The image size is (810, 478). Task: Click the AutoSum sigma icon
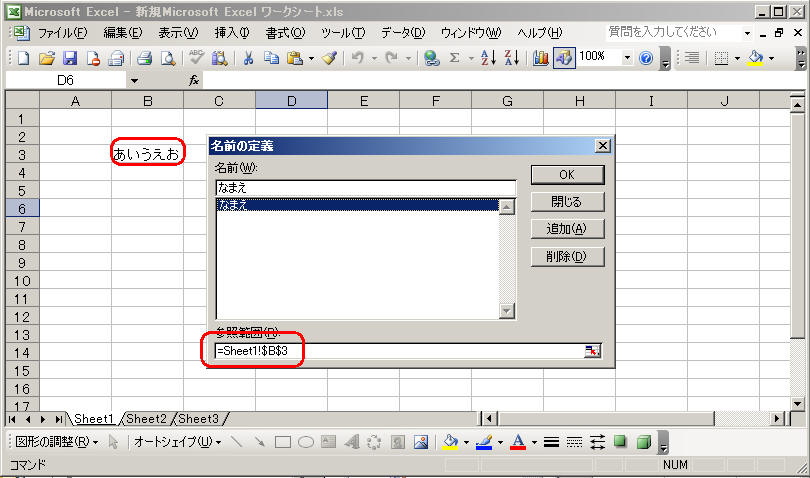tap(455, 58)
